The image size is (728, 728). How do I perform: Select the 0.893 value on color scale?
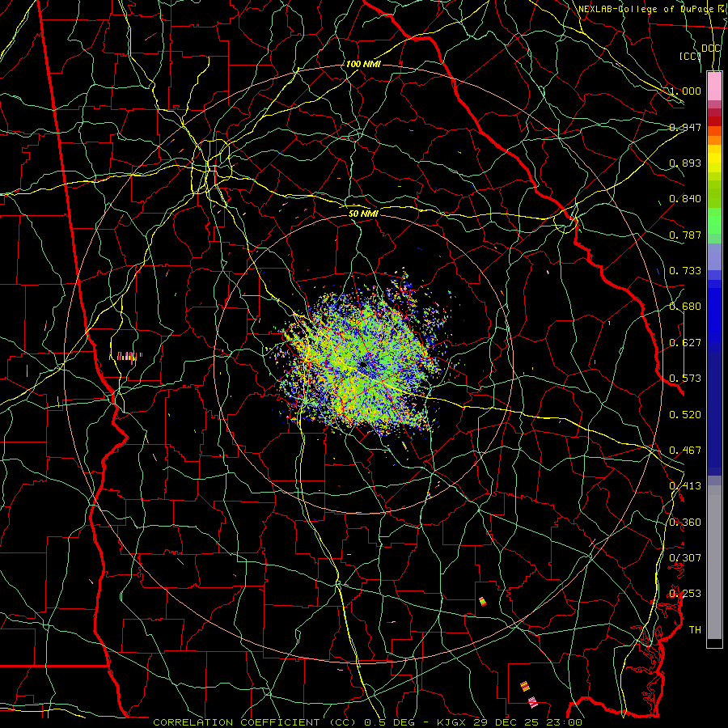point(685,163)
